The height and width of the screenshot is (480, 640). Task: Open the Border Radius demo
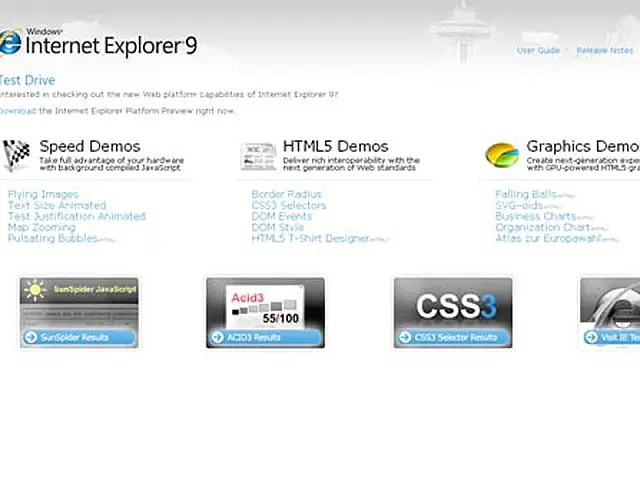[287, 194]
